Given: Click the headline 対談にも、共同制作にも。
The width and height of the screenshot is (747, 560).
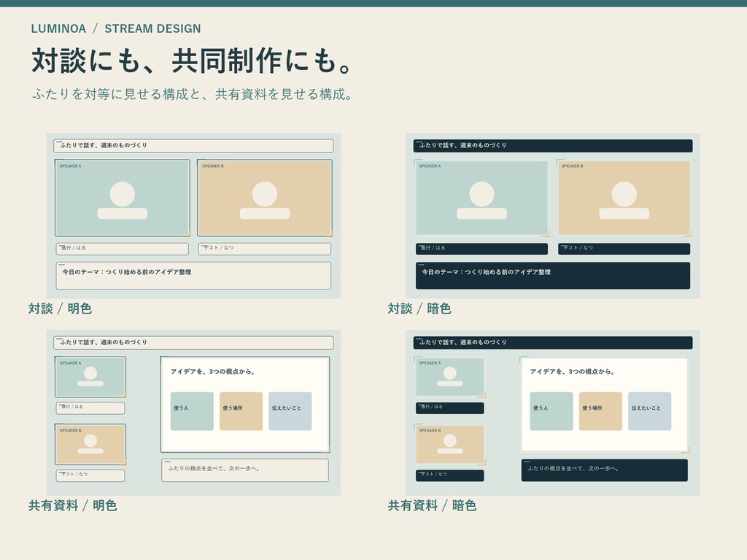Looking at the screenshot, I should pos(193,61).
